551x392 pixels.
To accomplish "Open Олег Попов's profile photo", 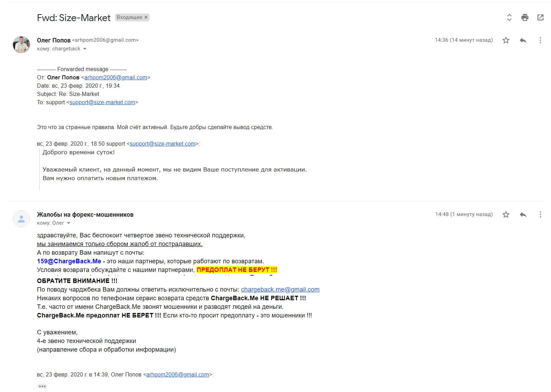I will [21, 45].
